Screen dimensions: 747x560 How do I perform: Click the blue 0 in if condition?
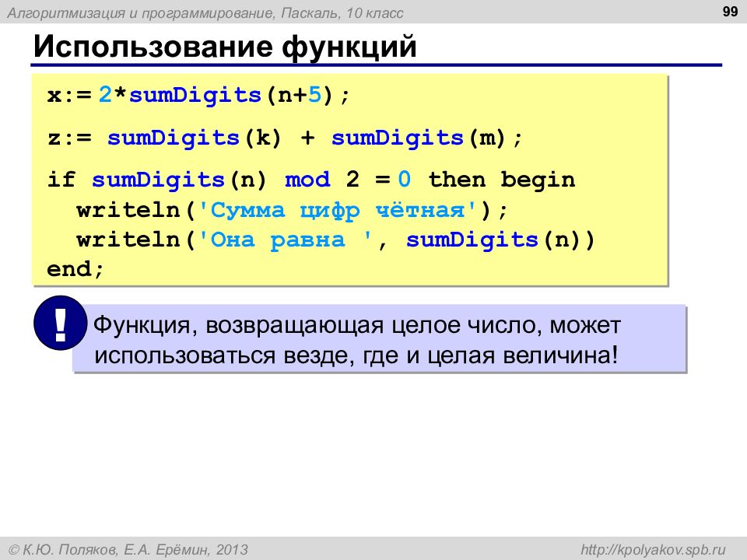coord(404,180)
